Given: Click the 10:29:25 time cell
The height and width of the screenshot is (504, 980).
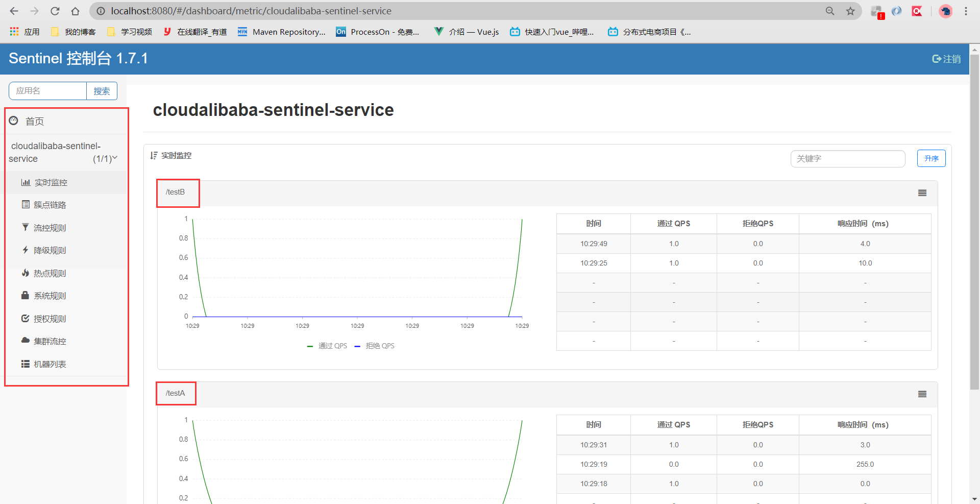Looking at the screenshot, I should [594, 263].
